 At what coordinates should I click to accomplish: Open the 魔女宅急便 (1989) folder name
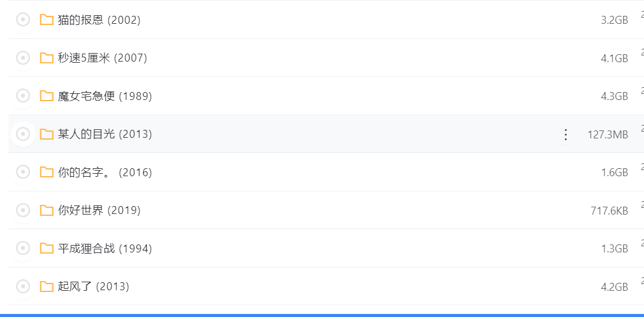click(x=105, y=96)
